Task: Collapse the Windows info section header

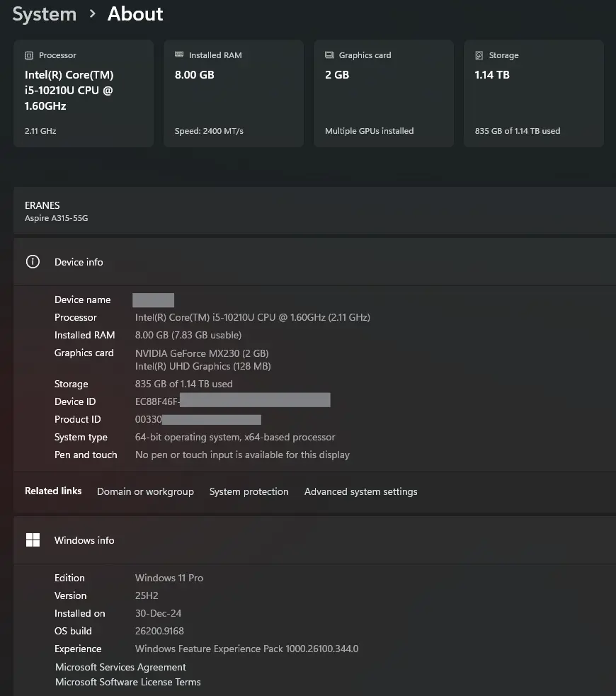Action: [314, 540]
